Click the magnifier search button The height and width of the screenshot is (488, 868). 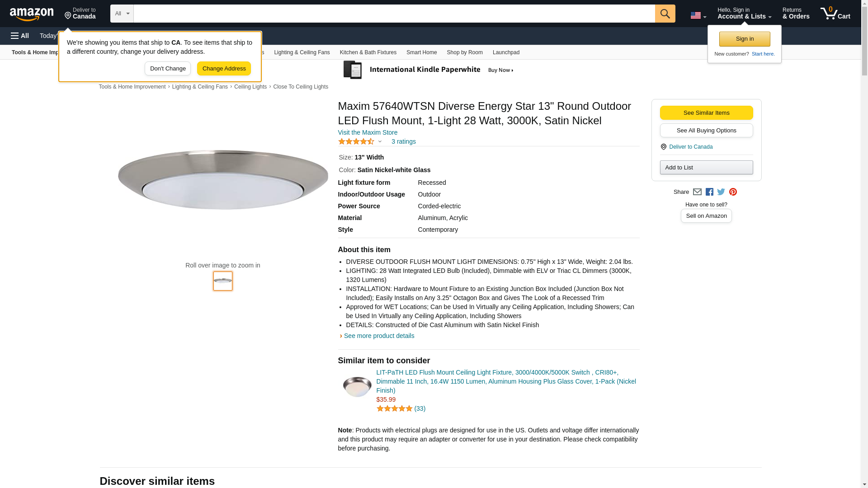point(665,14)
